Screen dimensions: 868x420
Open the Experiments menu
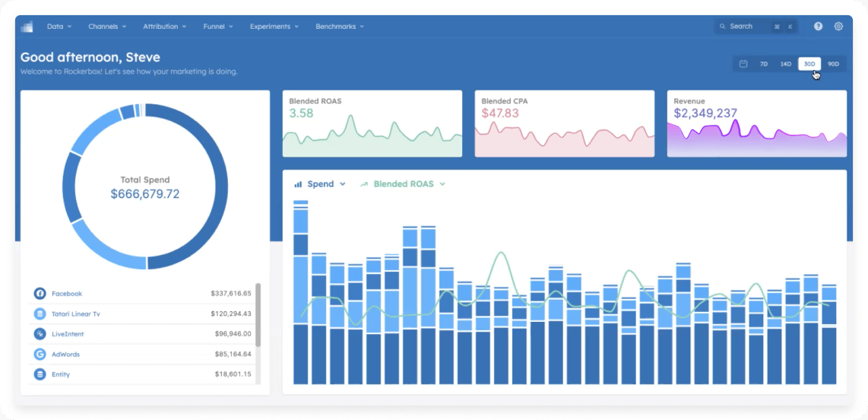coord(274,27)
